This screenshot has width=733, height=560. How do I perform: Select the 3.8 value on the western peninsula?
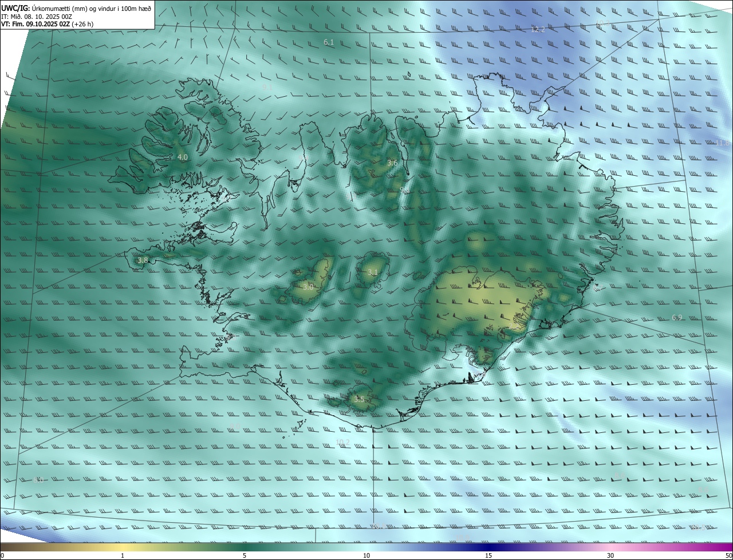tap(143, 260)
